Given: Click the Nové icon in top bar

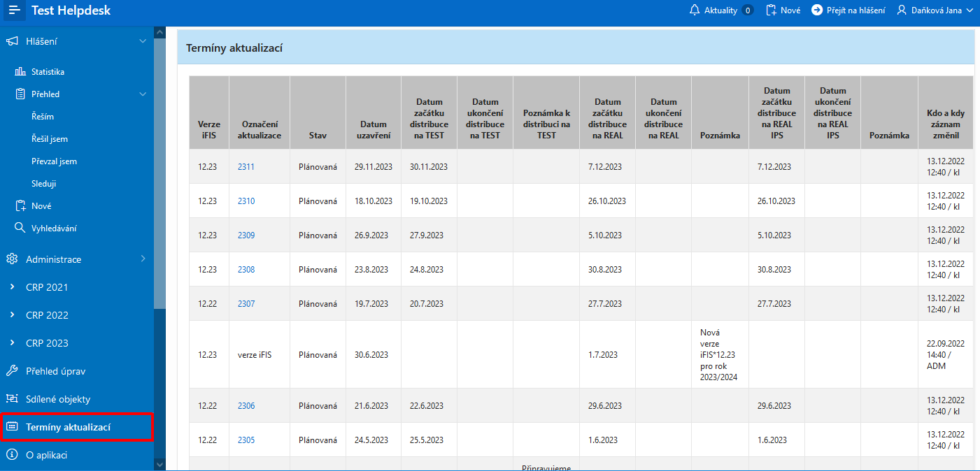Looking at the screenshot, I should [x=771, y=10].
